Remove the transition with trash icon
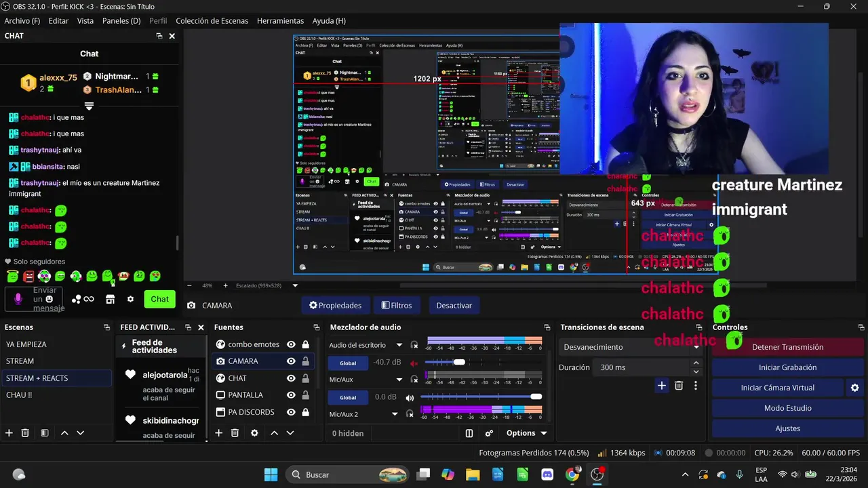Viewport: 868px width, 488px height. click(679, 386)
